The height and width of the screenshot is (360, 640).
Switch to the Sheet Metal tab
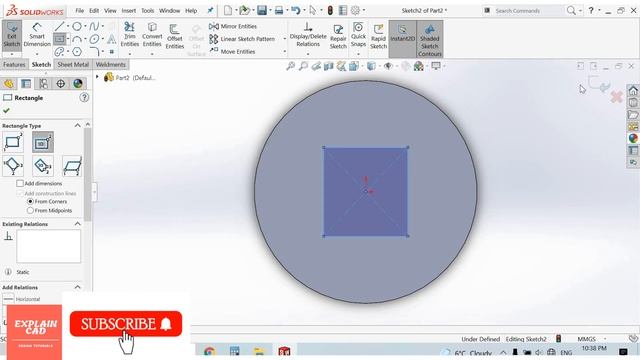coord(73,64)
